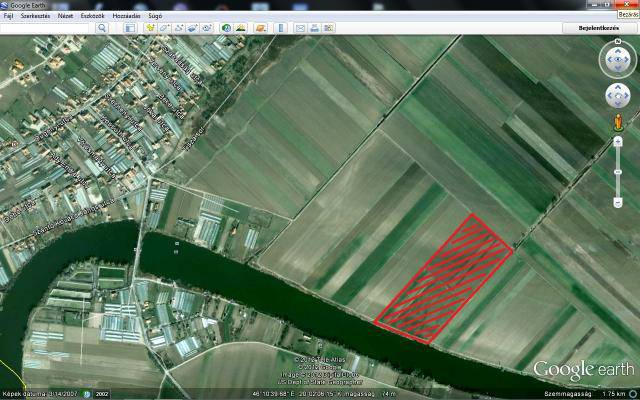
Task: Click the ruler measurement tool
Action: point(280,28)
